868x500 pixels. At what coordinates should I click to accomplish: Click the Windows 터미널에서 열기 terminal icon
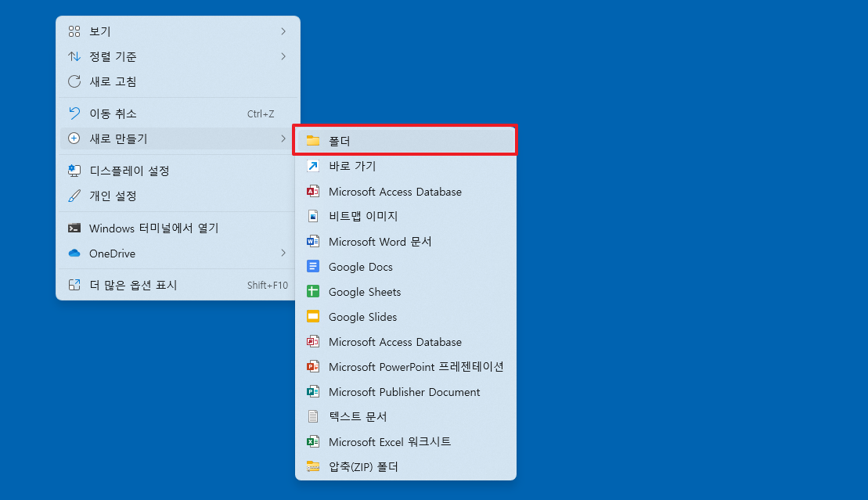pos(74,228)
